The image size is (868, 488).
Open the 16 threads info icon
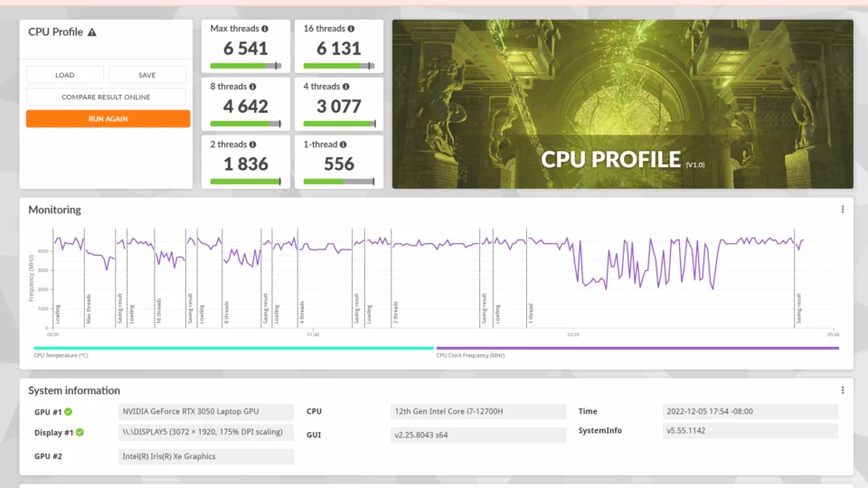click(351, 29)
